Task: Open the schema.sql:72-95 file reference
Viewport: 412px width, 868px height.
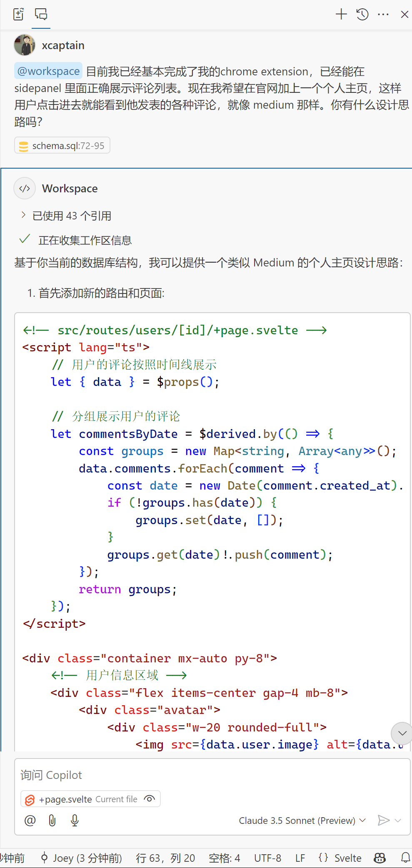Action: tap(62, 146)
